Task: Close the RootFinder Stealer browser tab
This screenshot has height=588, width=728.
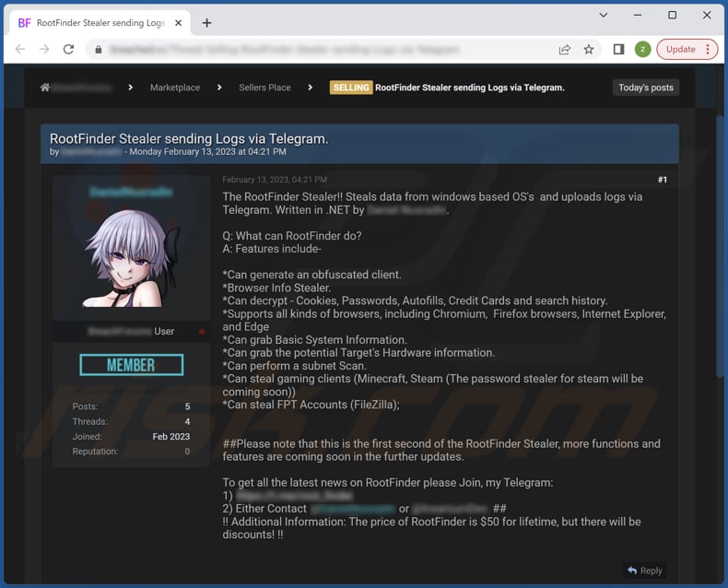Action: click(x=178, y=23)
